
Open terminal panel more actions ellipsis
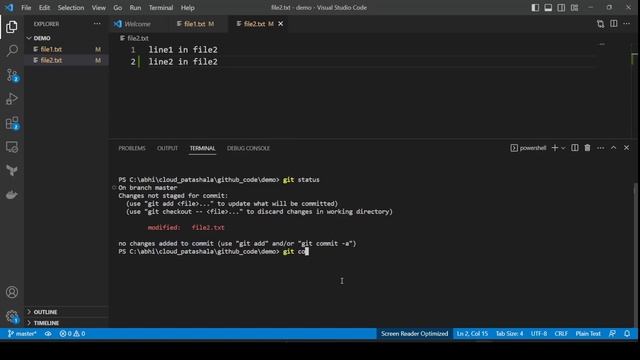[x=600, y=148]
